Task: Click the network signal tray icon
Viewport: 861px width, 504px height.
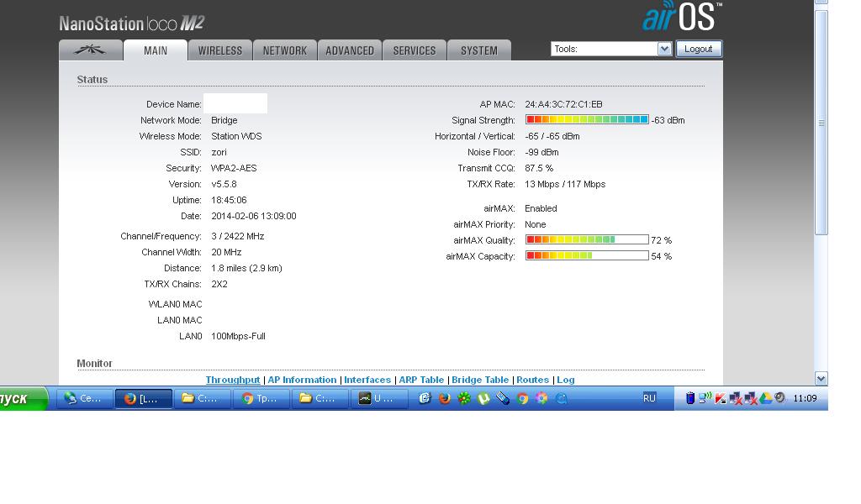Action: point(705,397)
